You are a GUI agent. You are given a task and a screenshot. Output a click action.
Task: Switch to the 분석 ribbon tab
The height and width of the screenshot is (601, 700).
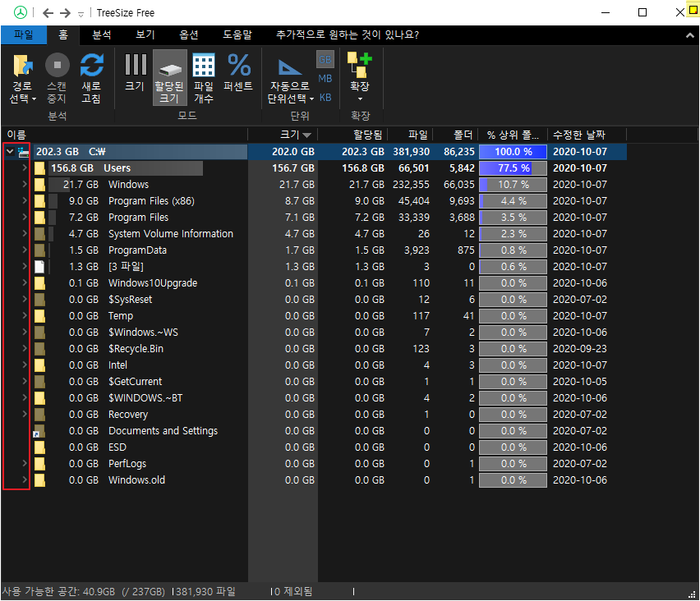tap(102, 34)
